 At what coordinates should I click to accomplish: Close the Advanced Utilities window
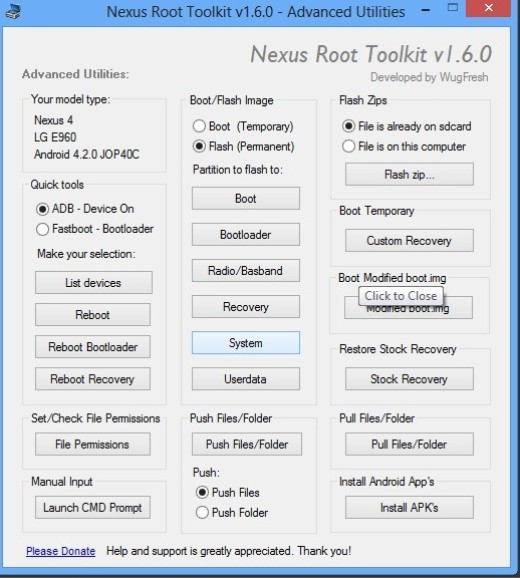(x=489, y=8)
